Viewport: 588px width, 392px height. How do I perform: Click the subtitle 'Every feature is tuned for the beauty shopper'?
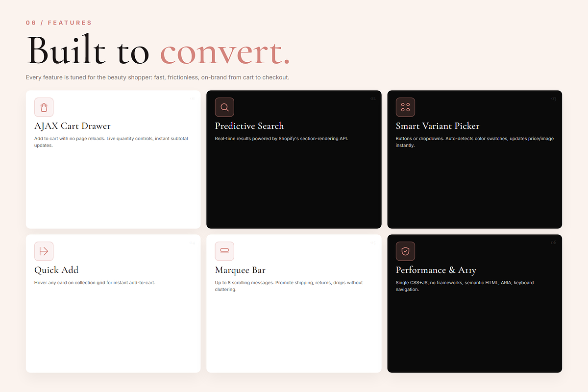[x=158, y=77]
